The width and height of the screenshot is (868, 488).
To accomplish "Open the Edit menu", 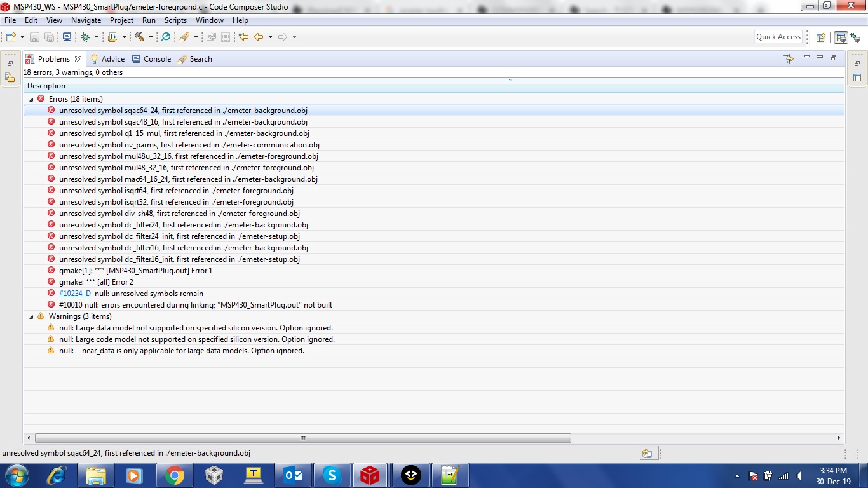I will click(31, 20).
